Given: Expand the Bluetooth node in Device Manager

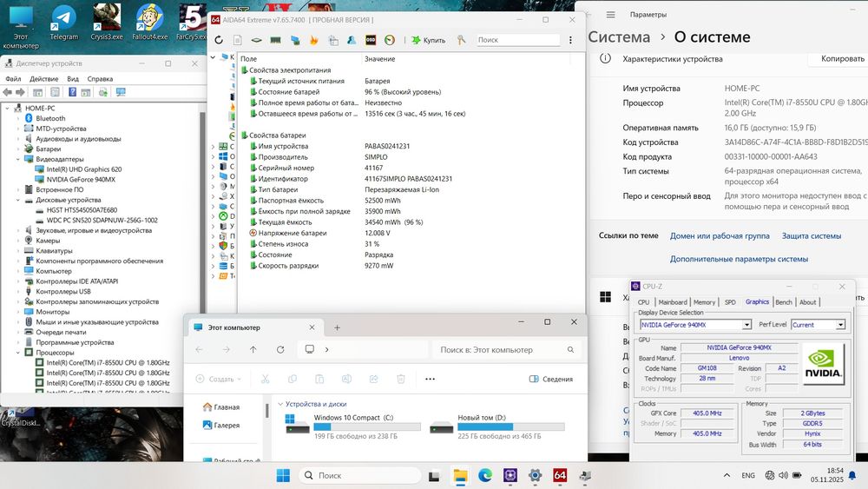Looking at the screenshot, I should click(x=17, y=118).
